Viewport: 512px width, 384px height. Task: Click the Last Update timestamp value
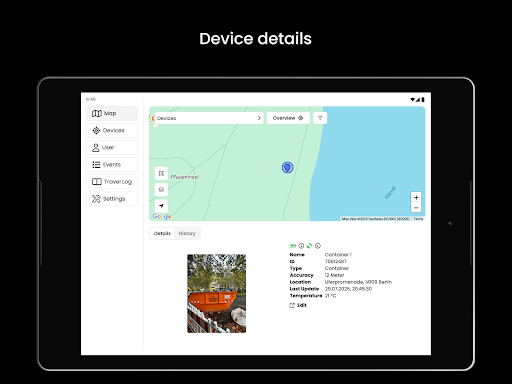tap(348, 289)
